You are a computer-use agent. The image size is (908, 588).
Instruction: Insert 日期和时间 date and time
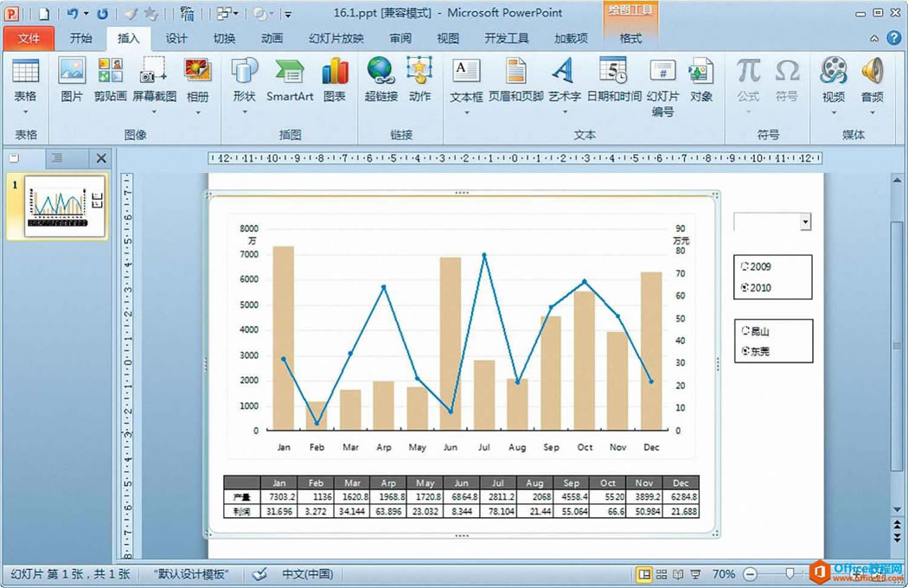(613, 80)
